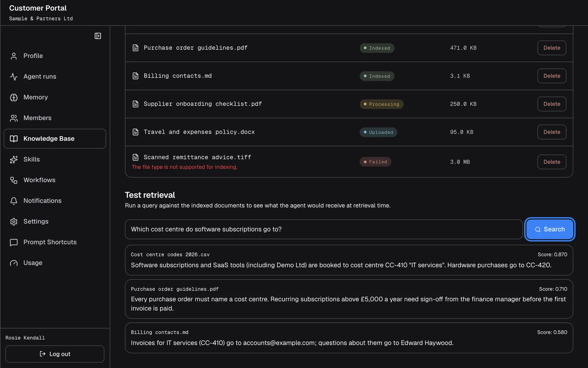Click the Knowledge Base book icon
Screen dimensions: 588x368
tap(14, 139)
